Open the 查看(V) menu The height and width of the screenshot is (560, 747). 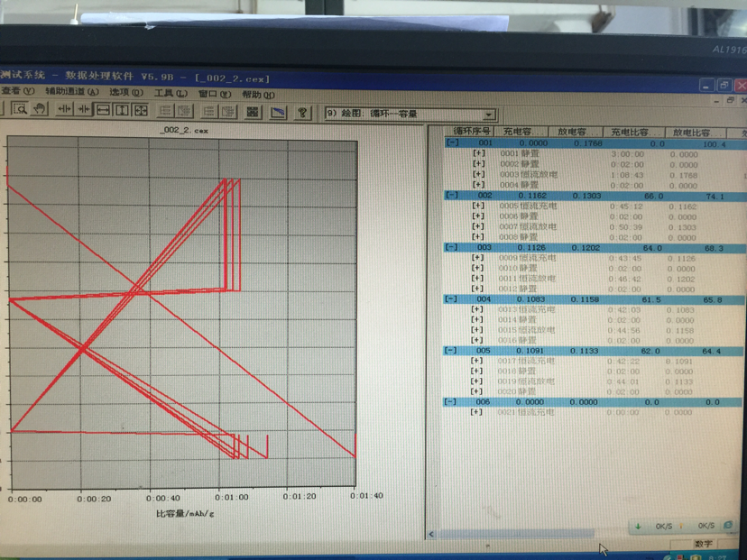[18, 90]
